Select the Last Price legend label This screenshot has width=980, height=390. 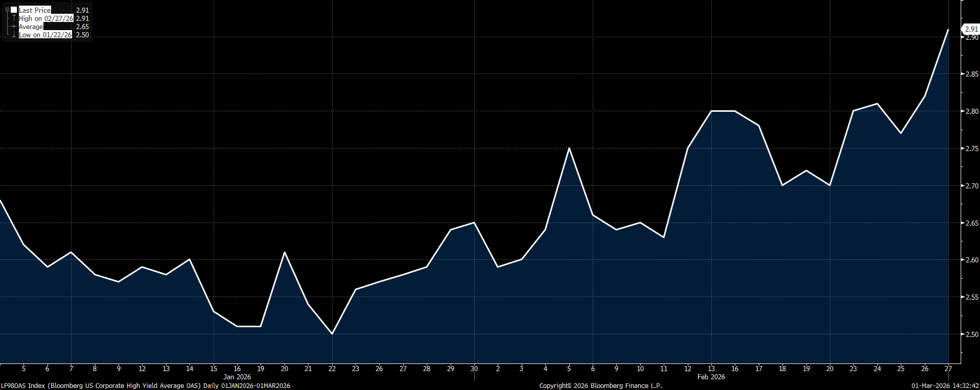pyautogui.click(x=35, y=10)
